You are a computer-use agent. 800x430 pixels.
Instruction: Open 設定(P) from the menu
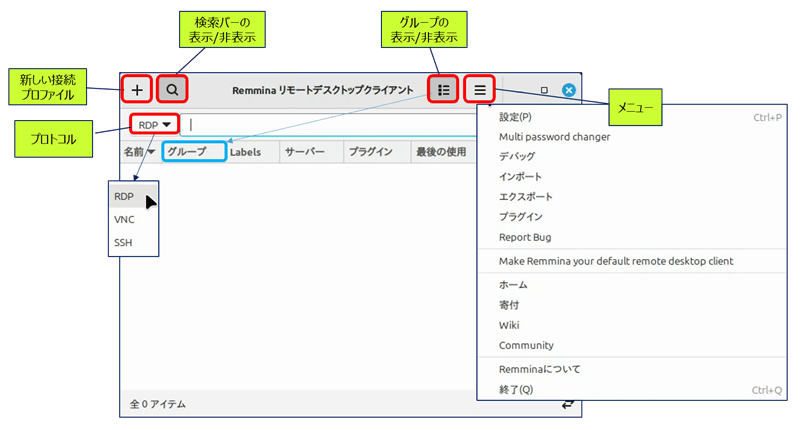[632, 117]
